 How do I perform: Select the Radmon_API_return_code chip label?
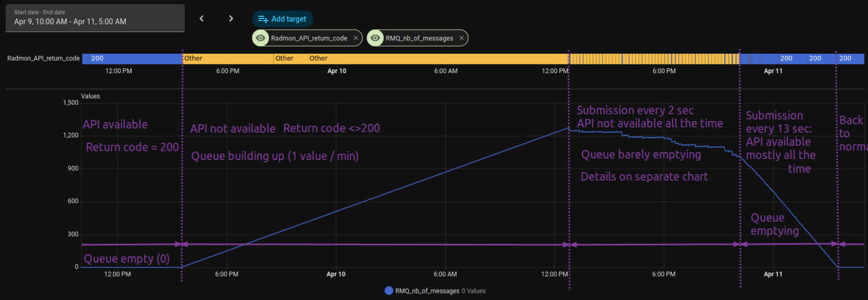point(309,38)
